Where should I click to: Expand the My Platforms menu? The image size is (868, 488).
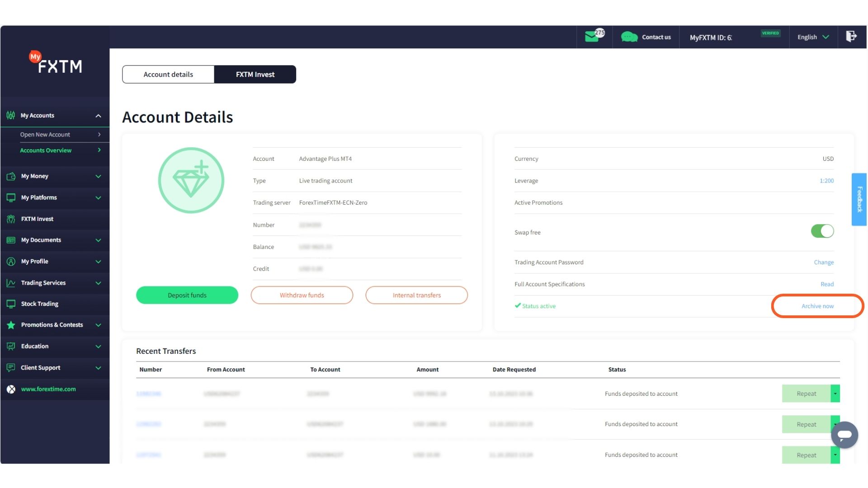click(98, 198)
